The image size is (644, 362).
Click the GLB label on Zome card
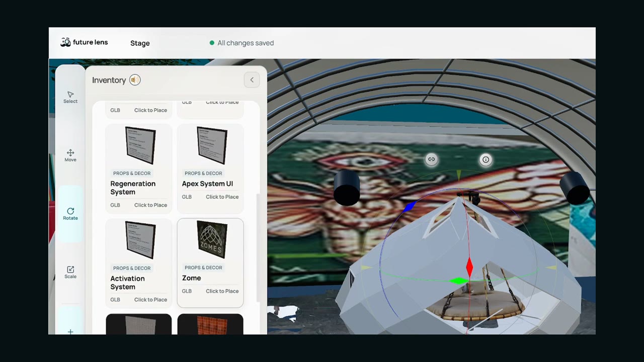[187, 291]
